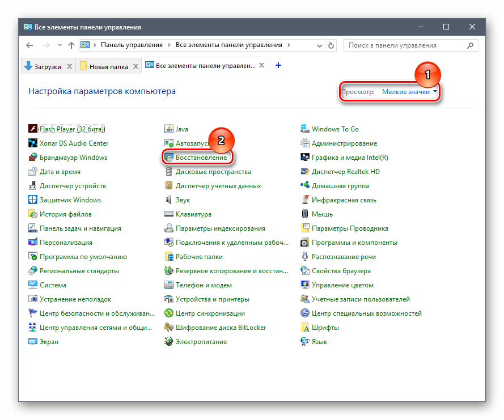Screen dimensions: 504x420
Task: Click the Java coffee cup icon
Action: pyautogui.click(x=169, y=129)
